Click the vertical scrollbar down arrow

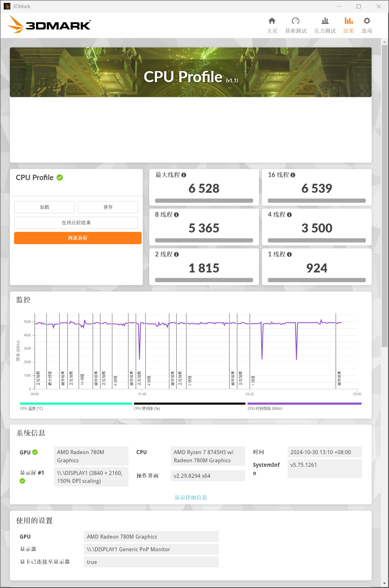[384, 583]
